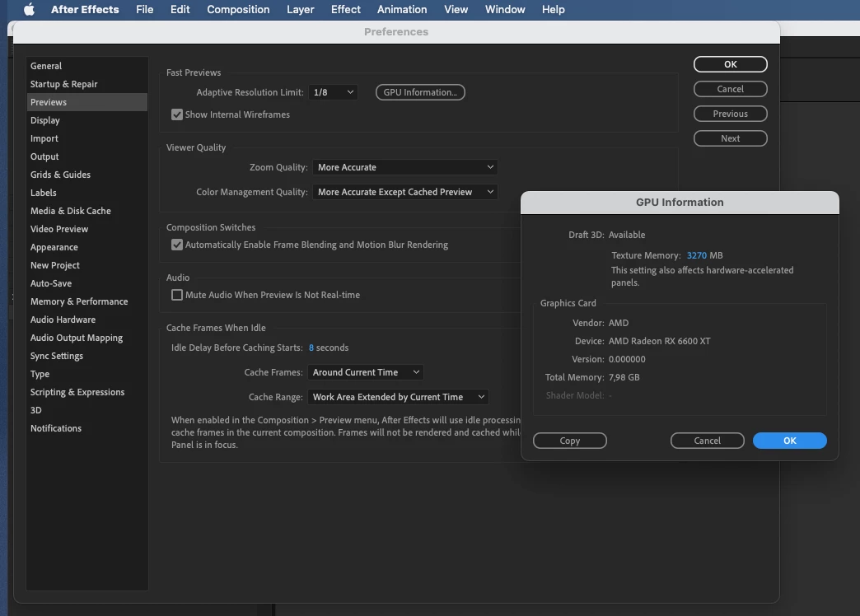Open the Layer menu
The image size is (860, 616).
300,9
